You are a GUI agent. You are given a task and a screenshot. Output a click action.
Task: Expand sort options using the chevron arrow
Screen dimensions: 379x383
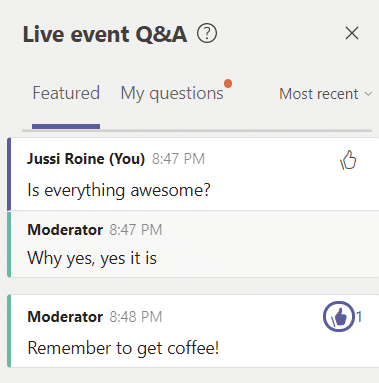[368, 94]
